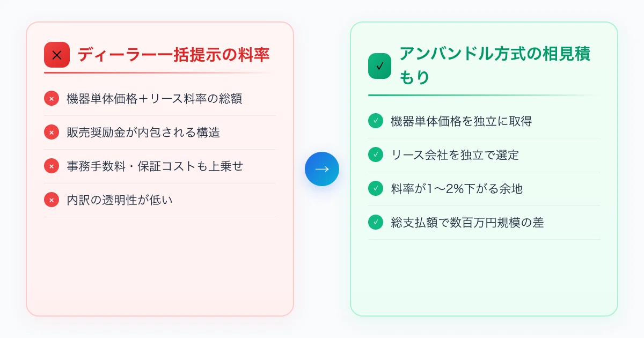Image resolution: width=644 pixels, height=338 pixels.
Task: Click the text 料率が1〜2%下がる余地
Action: click(457, 189)
